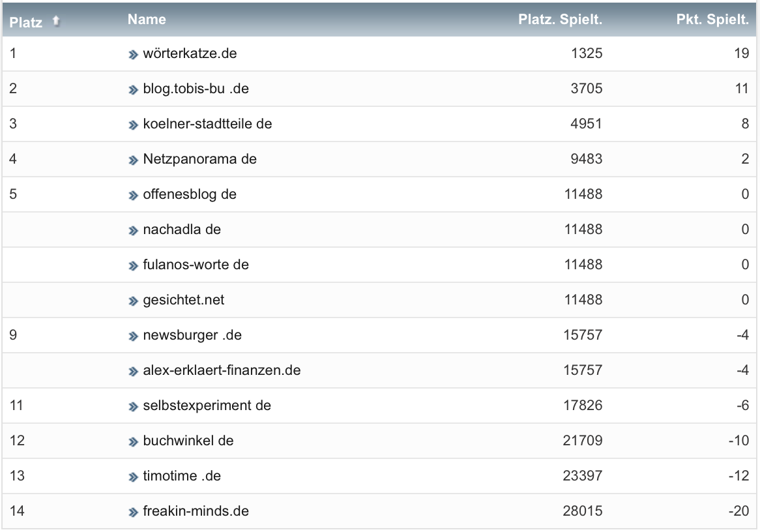Select the 9483 placement value

[x=587, y=159]
